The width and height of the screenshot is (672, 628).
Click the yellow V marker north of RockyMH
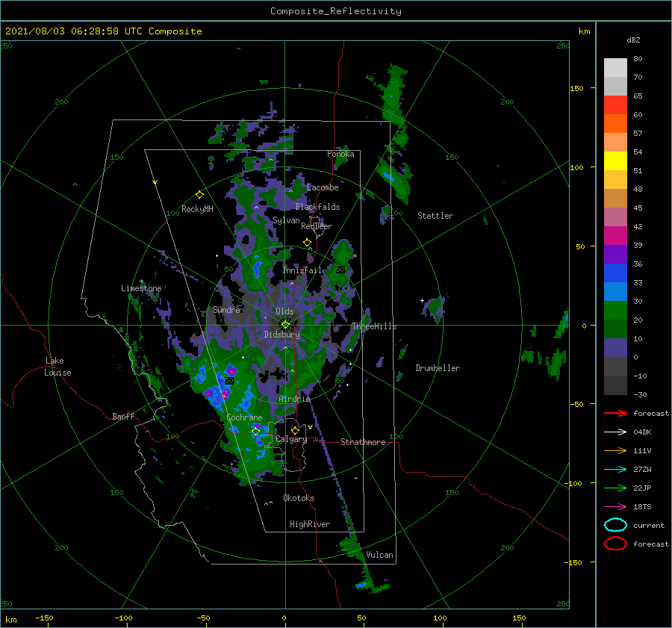[155, 182]
